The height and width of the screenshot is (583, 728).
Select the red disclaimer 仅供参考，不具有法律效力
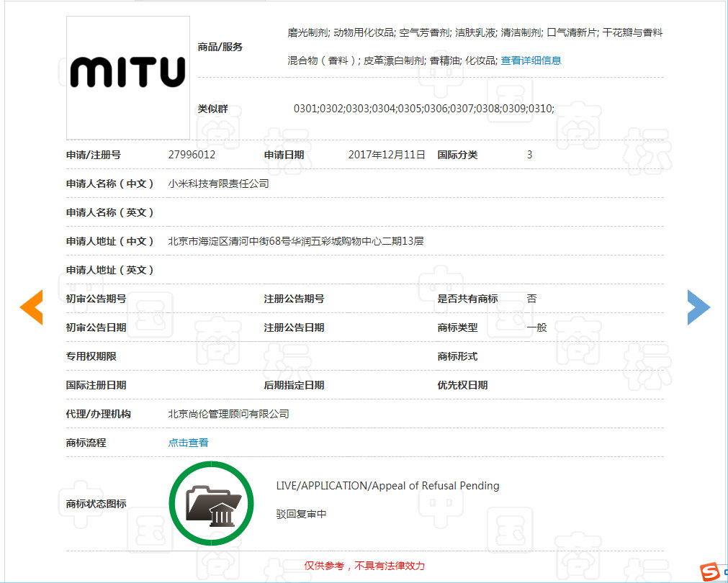pyautogui.click(x=364, y=566)
